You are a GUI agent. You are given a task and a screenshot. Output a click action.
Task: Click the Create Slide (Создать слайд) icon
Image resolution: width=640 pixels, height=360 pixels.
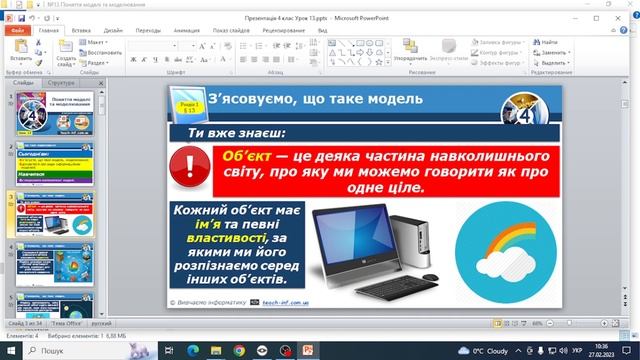click(66, 47)
